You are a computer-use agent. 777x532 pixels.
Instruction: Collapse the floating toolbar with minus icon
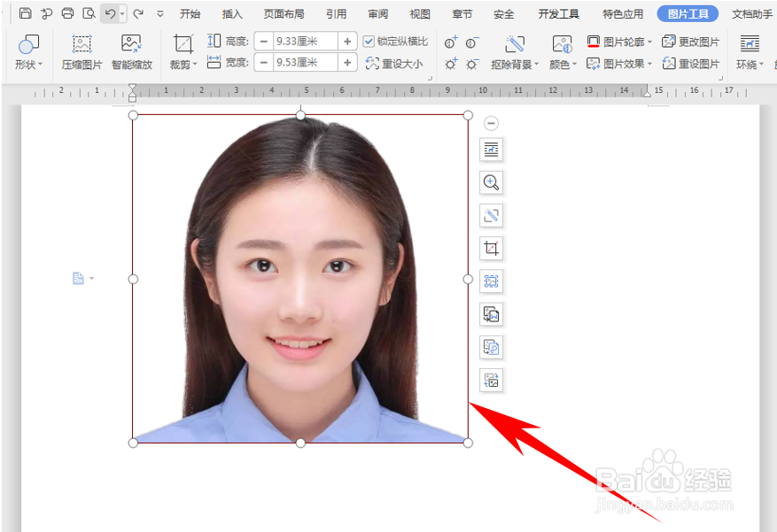pyautogui.click(x=491, y=123)
